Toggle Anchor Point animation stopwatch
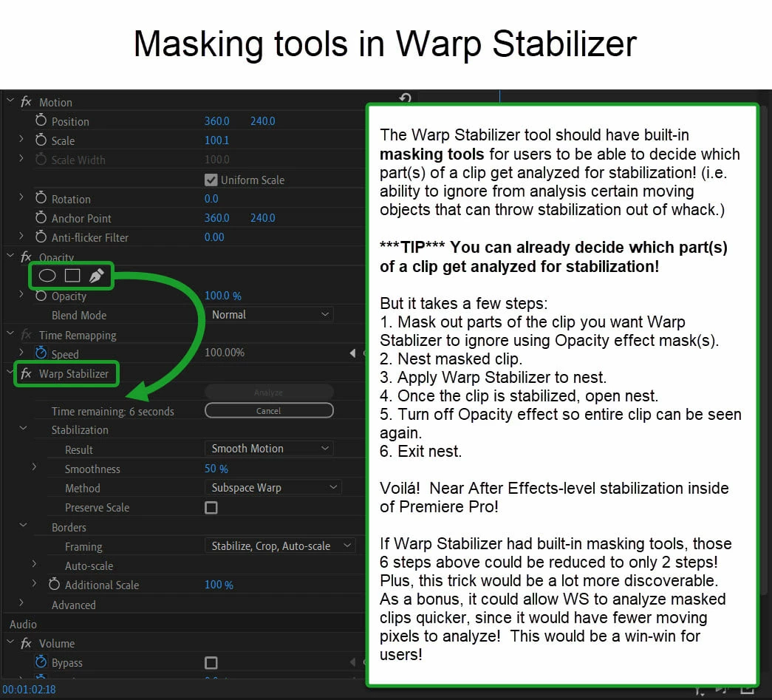This screenshot has width=772, height=700. tap(41, 217)
